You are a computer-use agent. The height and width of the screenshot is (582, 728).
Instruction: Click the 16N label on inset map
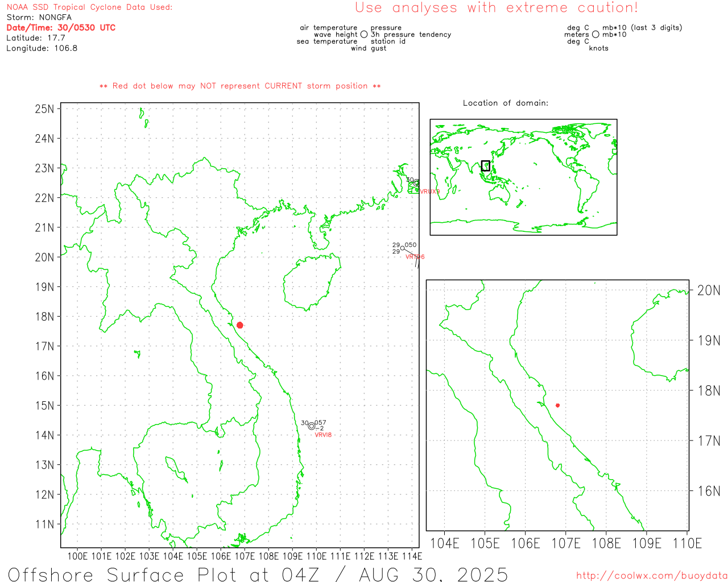(x=709, y=491)
